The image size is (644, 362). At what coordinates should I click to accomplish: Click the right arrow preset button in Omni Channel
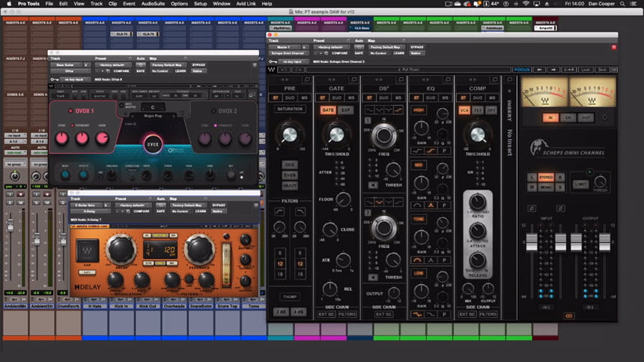tap(553, 70)
